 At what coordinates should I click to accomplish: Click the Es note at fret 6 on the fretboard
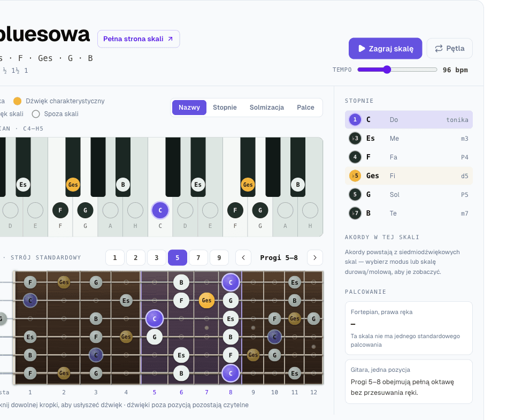(x=181, y=355)
